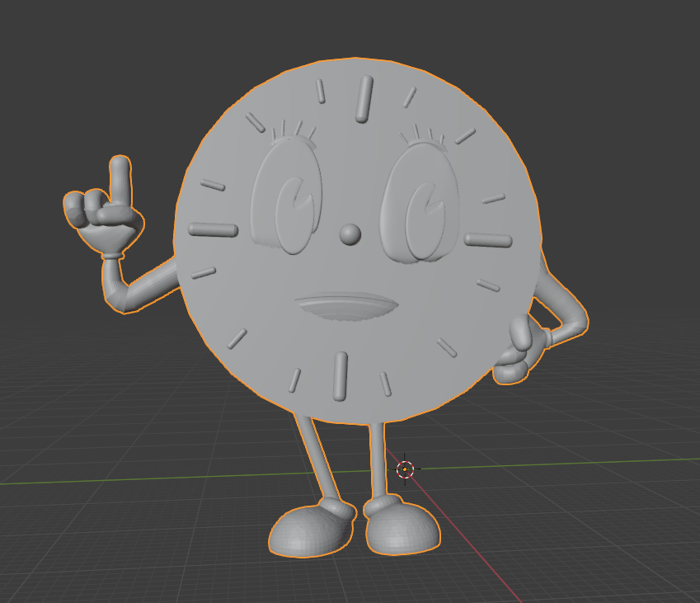Click the tall tick mark at twelve o'clock
Screen dimensions: 700x603
coord(364,99)
